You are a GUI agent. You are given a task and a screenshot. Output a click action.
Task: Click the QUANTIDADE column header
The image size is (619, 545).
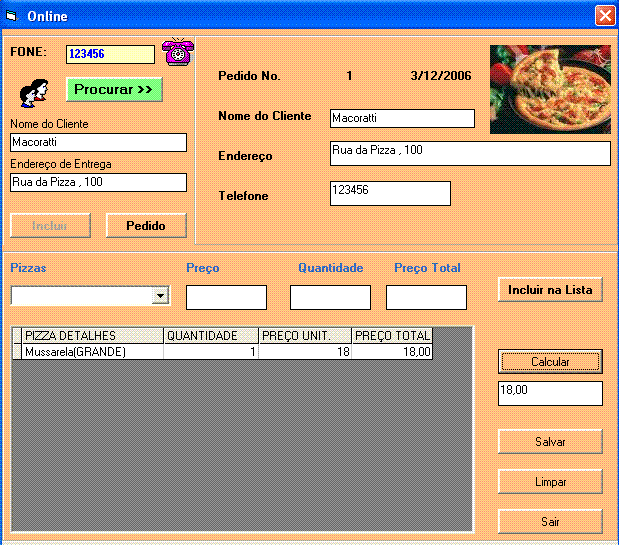click(x=211, y=335)
